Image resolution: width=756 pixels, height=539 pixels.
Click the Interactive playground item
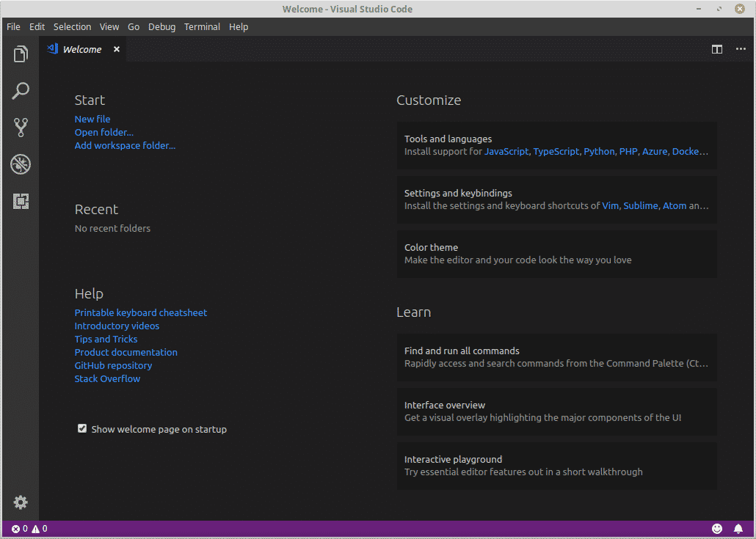556,466
